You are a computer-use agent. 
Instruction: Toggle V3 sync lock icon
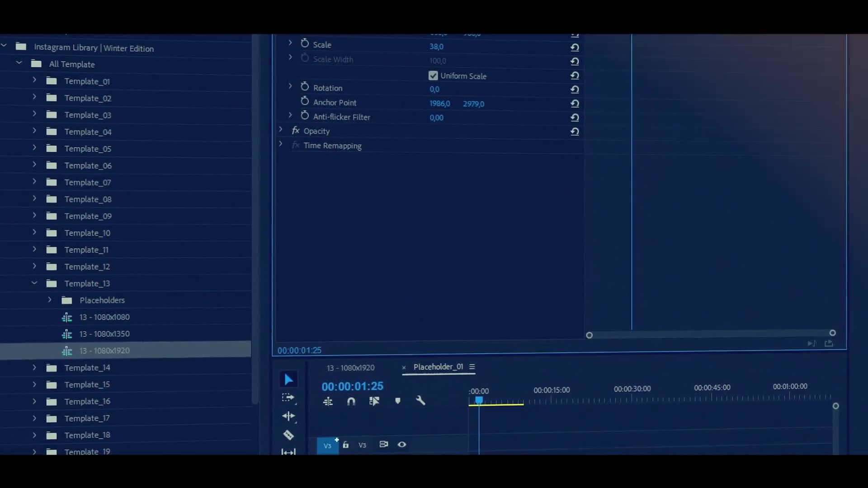pyautogui.click(x=383, y=444)
